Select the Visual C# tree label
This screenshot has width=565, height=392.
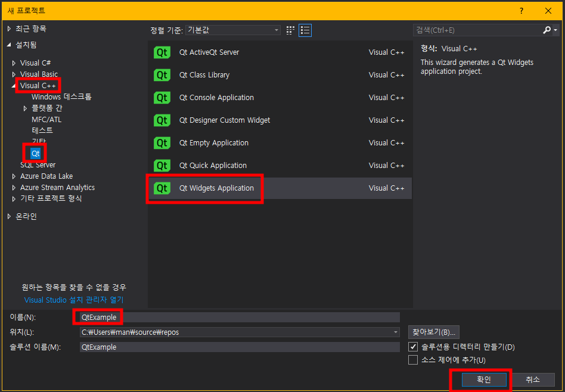pos(35,63)
